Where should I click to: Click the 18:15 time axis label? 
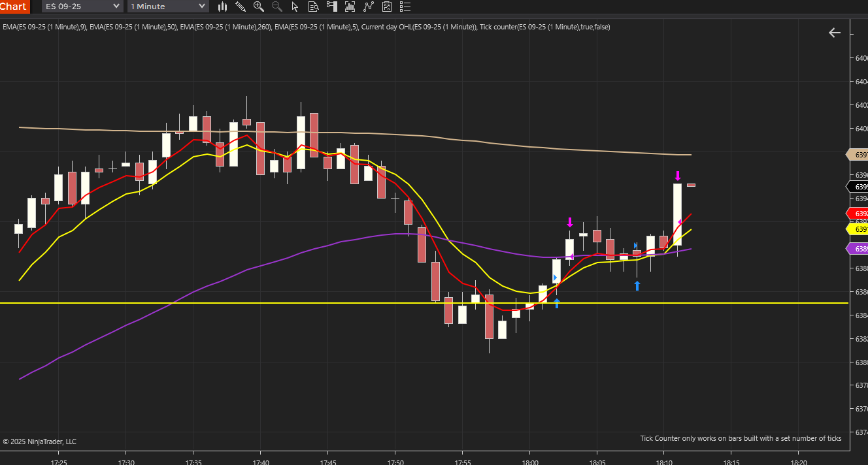731,462
